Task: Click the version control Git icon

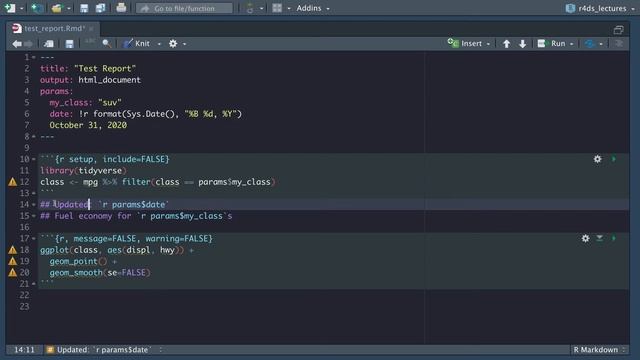Action: (x=250, y=8)
